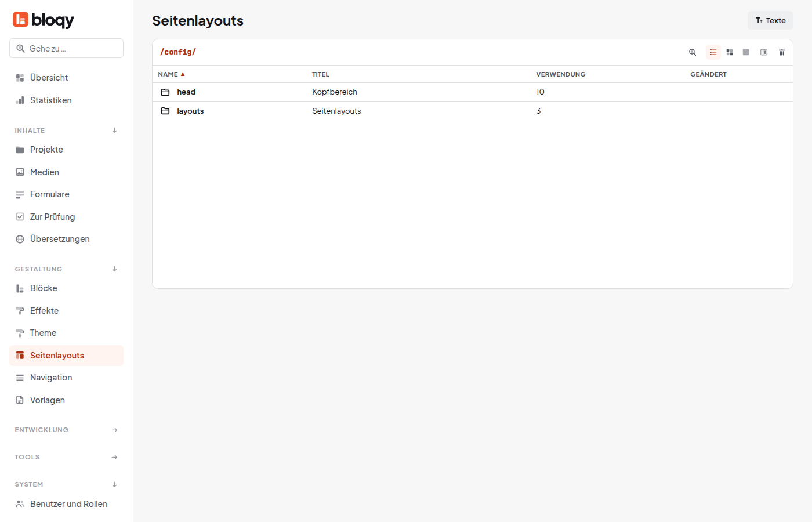Open the trash bin
Screen dimensions: 812x522
click(782, 52)
